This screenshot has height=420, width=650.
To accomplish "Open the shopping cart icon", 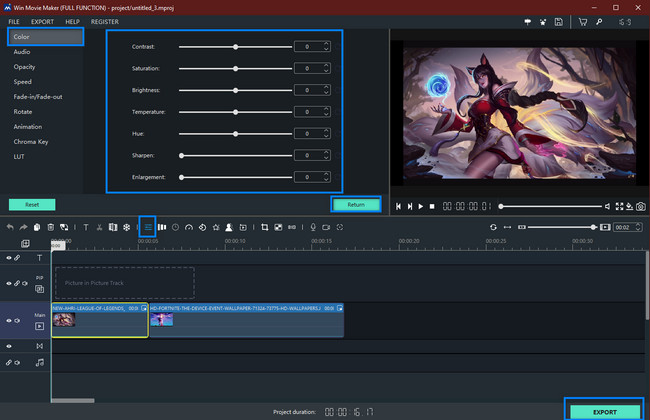I will point(583,22).
